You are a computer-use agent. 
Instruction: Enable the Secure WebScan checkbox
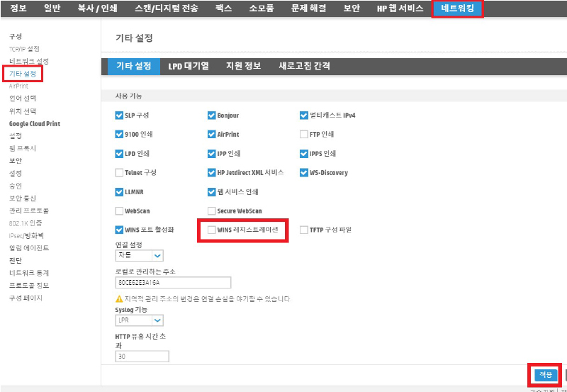coord(211,211)
